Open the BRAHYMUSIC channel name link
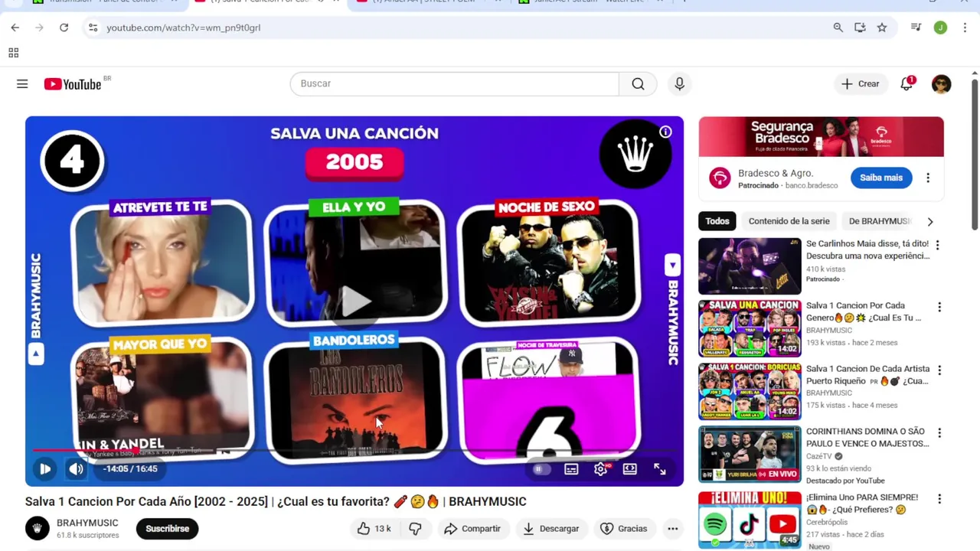The height and width of the screenshot is (551, 980). [x=87, y=523]
